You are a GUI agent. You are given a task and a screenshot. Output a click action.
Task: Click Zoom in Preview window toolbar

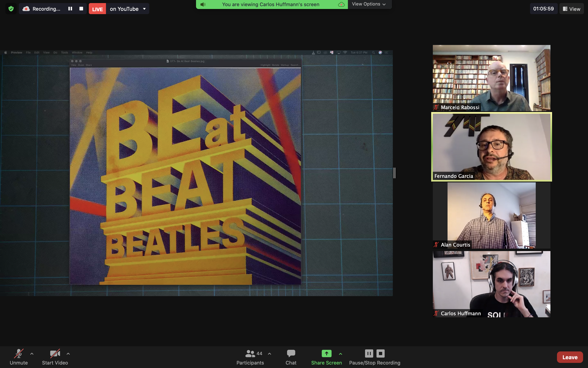tap(81, 65)
